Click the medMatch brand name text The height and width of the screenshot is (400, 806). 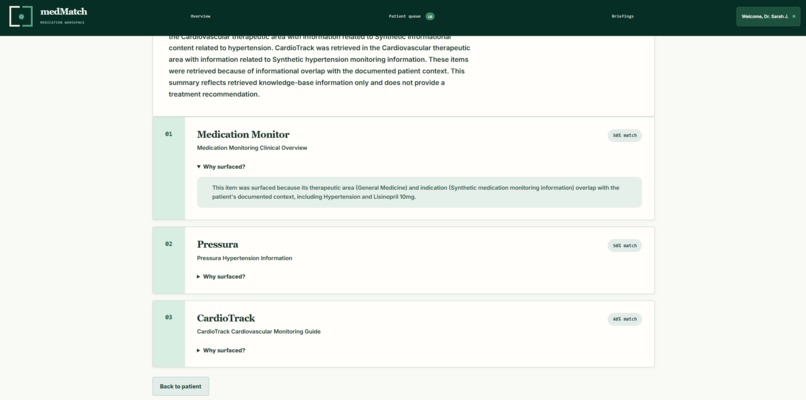(x=64, y=12)
